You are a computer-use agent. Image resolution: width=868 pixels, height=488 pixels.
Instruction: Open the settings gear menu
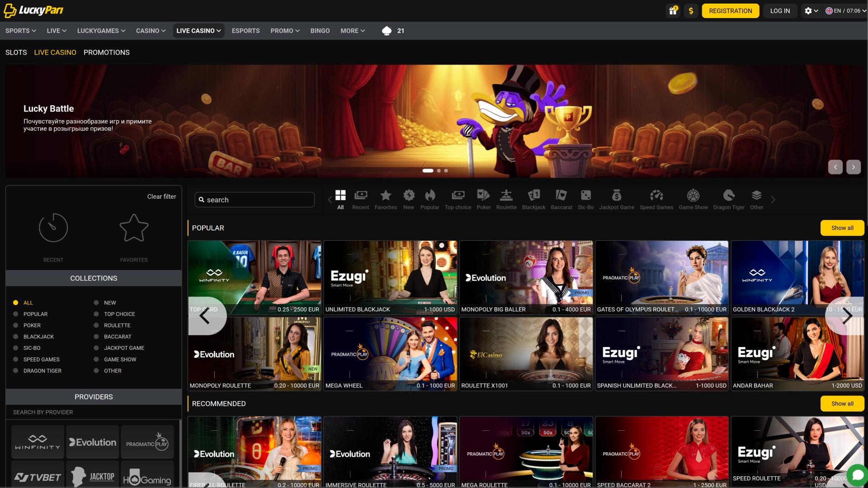812,11
